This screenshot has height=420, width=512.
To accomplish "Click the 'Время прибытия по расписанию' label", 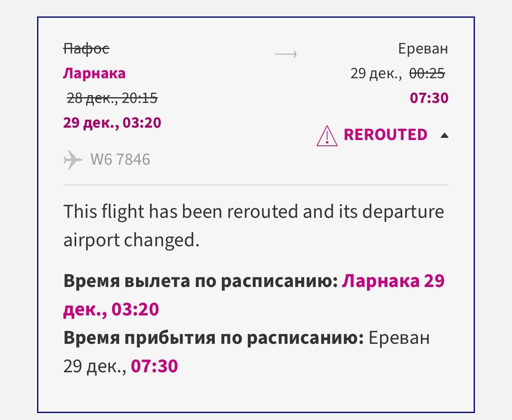I will click(x=214, y=338).
